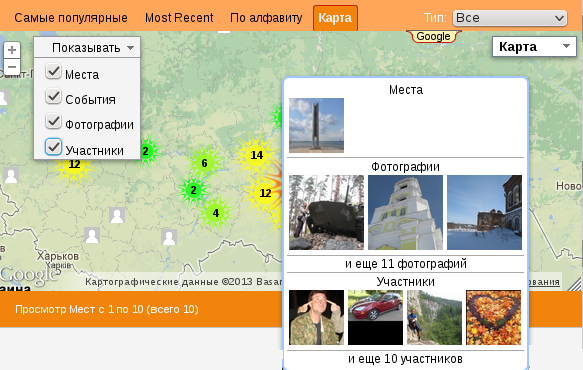
Task: Uncheck the Места checkbox
Action: point(53,71)
